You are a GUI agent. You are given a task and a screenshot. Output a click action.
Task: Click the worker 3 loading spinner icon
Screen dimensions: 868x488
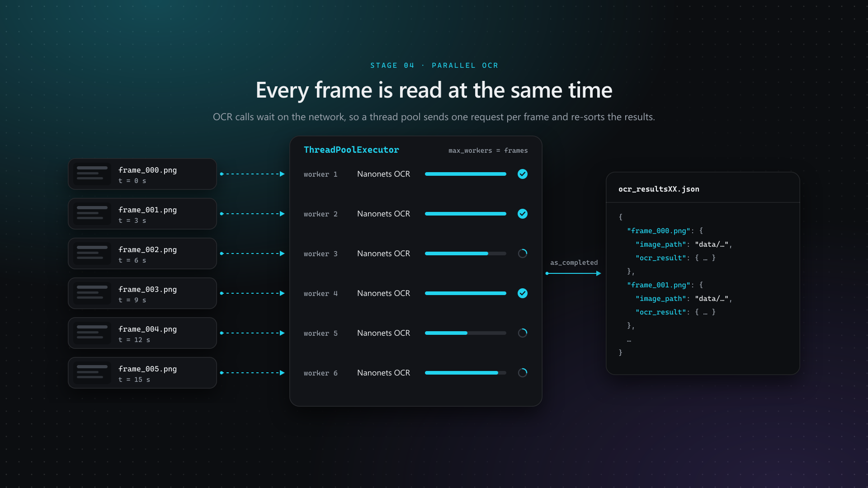pos(523,253)
